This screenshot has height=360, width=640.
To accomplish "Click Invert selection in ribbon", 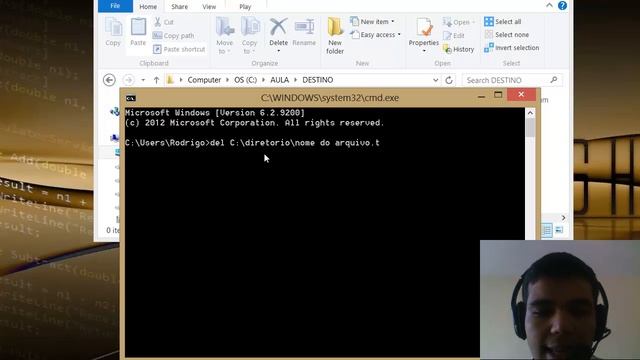I will click(511, 48).
